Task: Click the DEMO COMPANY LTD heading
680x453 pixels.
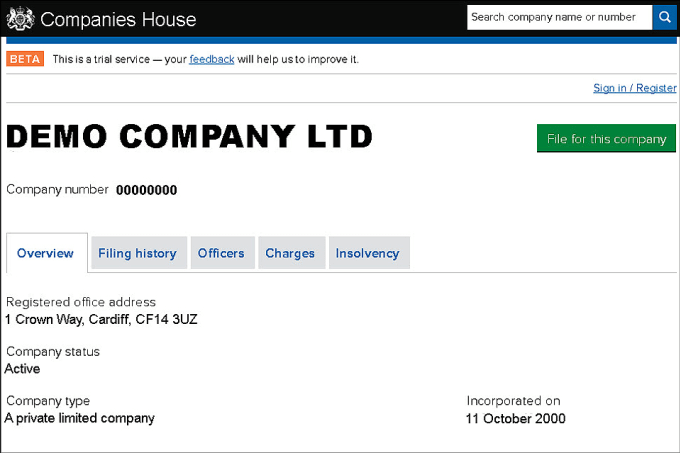Action: click(190, 137)
